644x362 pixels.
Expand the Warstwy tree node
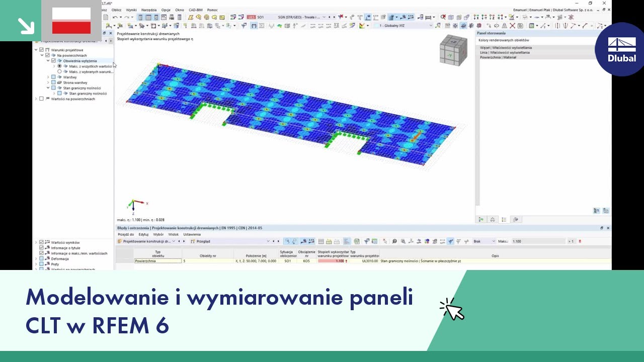pos(48,77)
